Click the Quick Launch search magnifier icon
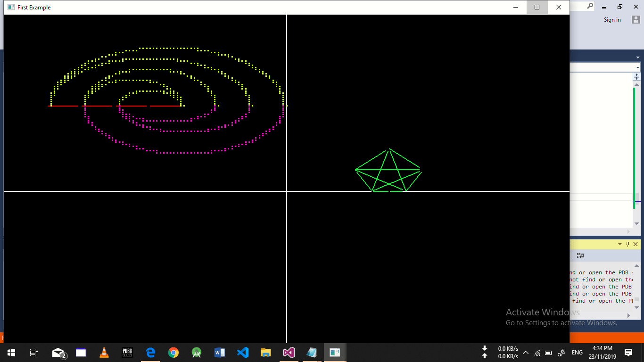 (x=590, y=6)
